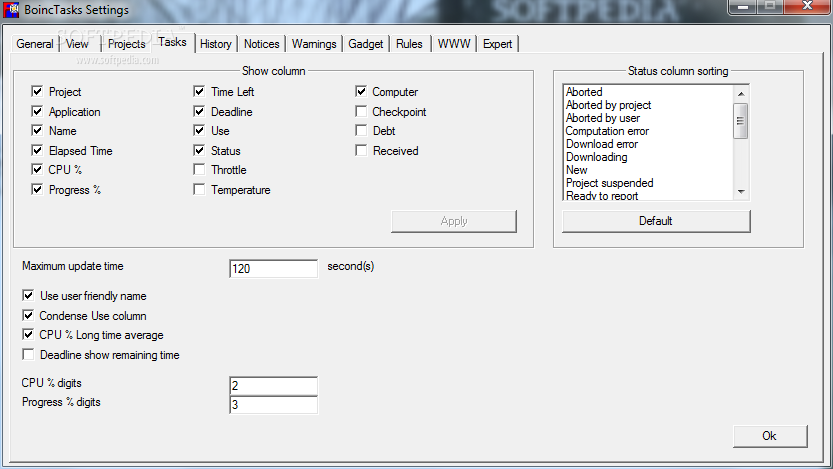833x469 pixels.
Task: Uncheck the Progress % column
Action: pos(37,189)
